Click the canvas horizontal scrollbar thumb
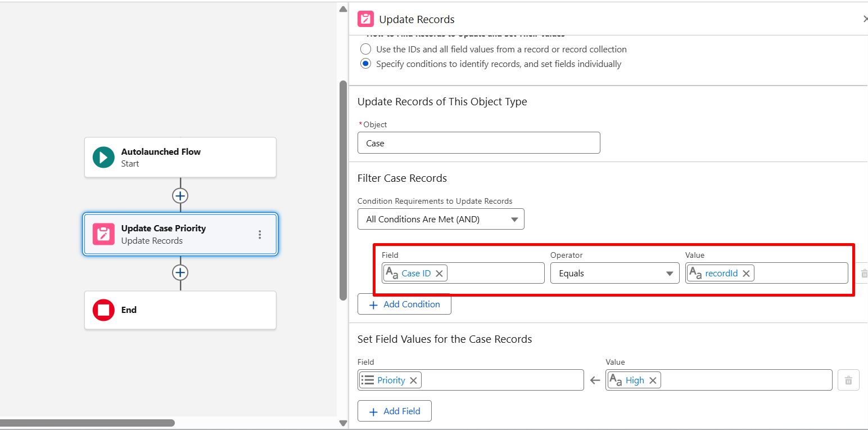868x430 pixels. click(87, 423)
